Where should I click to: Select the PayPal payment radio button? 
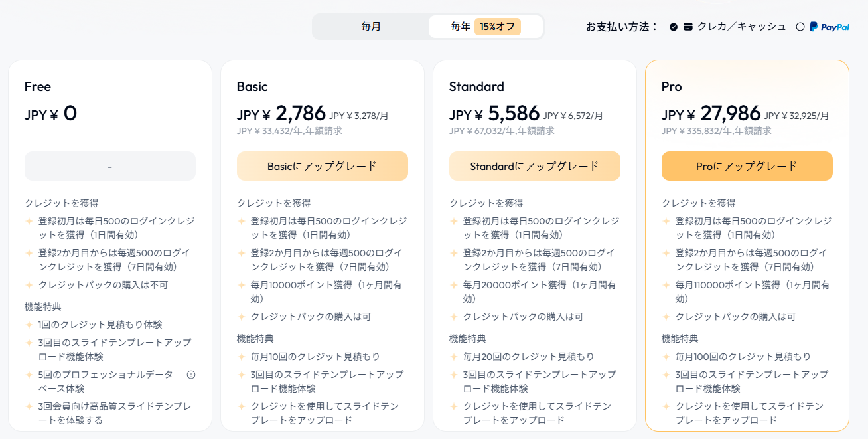coord(800,27)
